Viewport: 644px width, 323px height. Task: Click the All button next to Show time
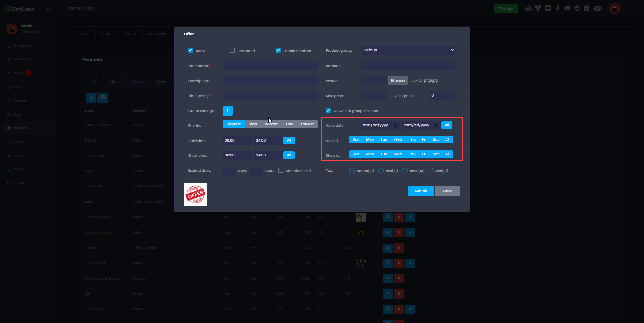coord(289,155)
